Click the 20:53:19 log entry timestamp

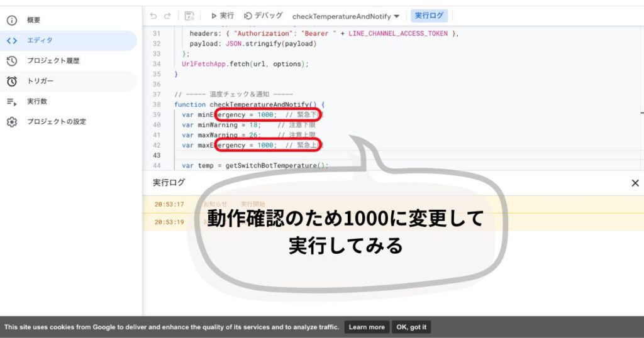coord(169,222)
